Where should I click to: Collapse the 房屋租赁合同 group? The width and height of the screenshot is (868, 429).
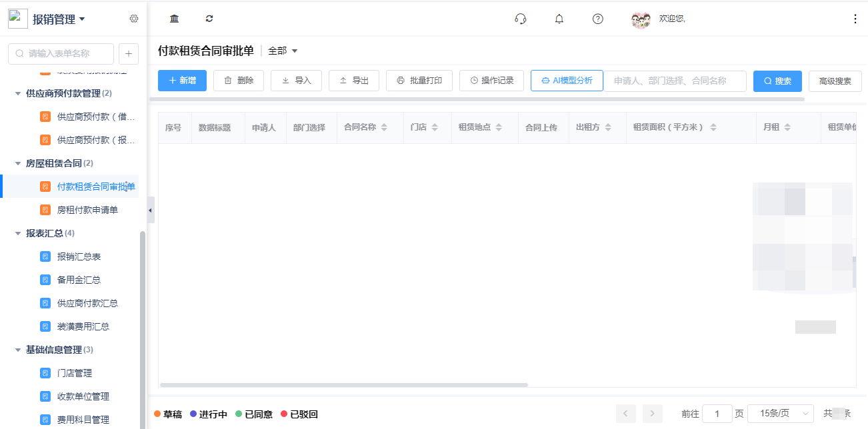(x=18, y=163)
